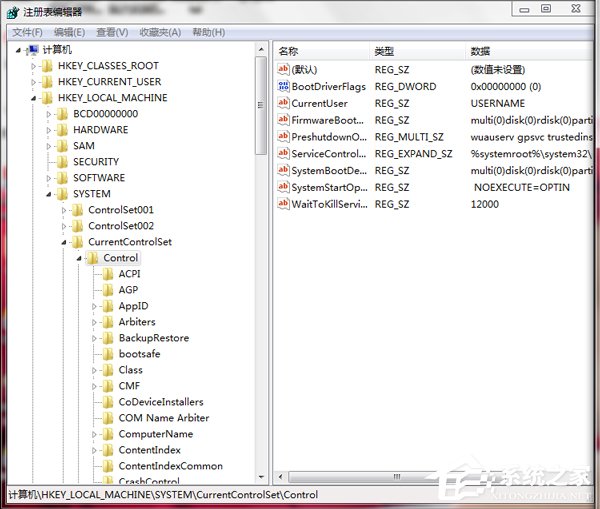
Task: Expand the ControlSet001 node
Action: pos(64,210)
